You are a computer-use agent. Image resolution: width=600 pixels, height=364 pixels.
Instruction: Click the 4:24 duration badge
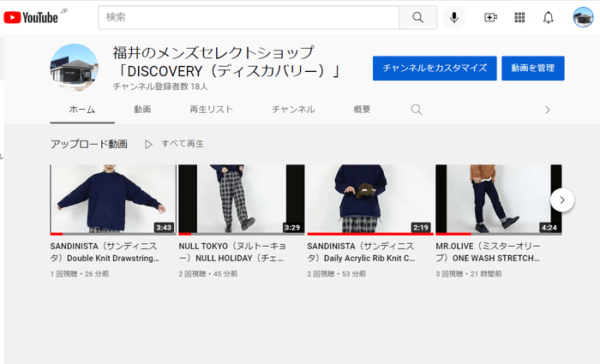pyautogui.click(x=549, y=228)
